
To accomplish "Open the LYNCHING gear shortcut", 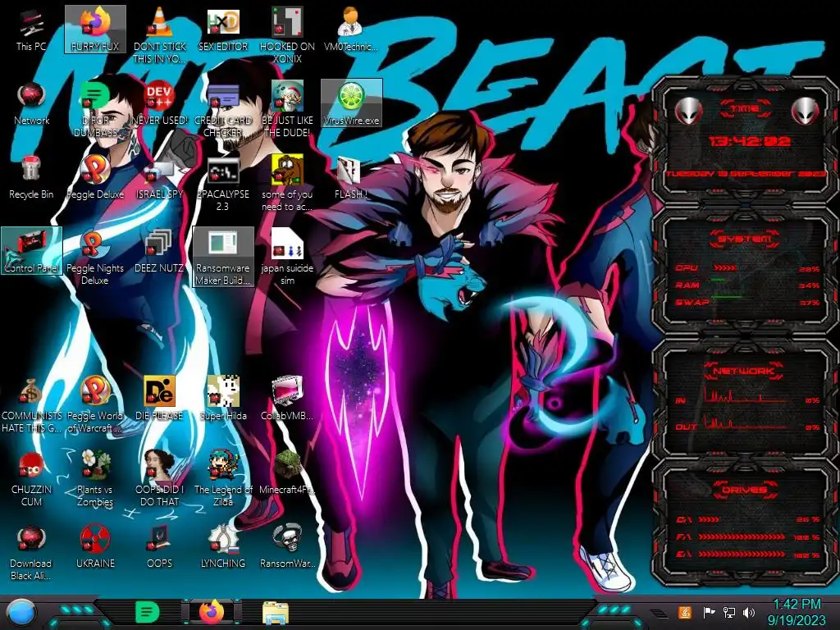I will click(223, 546).
